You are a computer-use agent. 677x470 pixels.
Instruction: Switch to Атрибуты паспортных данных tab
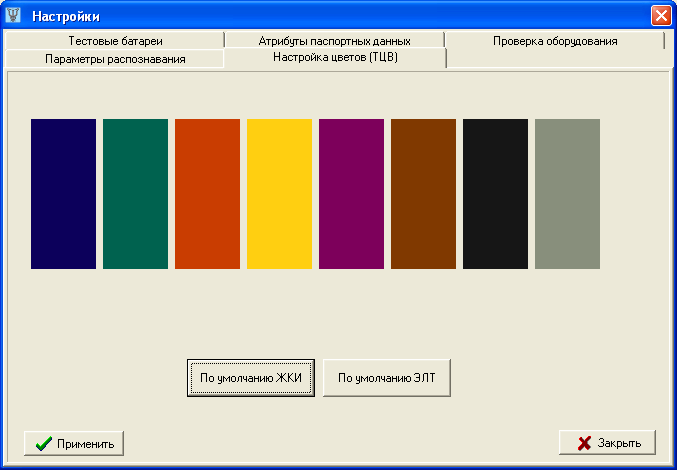(334, 41)
